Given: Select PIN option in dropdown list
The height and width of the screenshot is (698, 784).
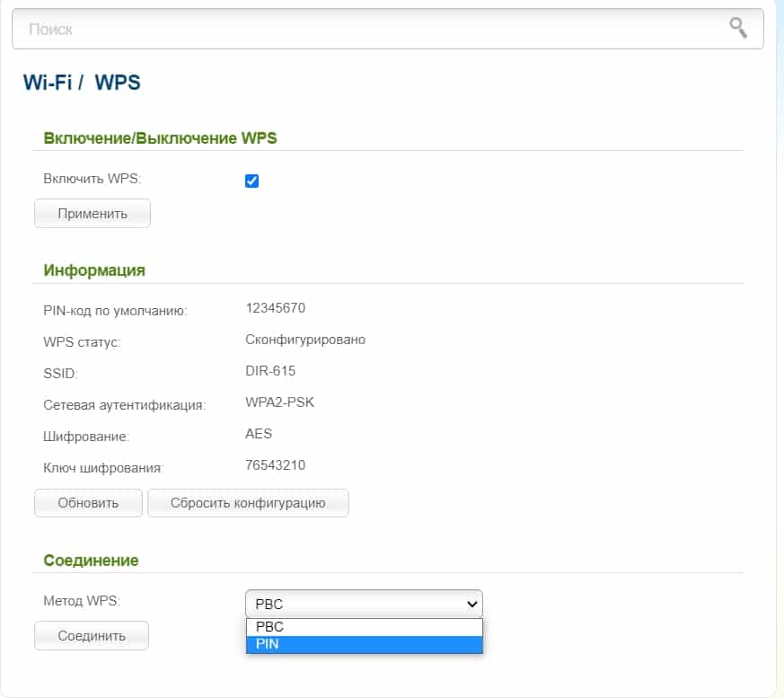Looking at the screenshot, I should coord(364,644).
